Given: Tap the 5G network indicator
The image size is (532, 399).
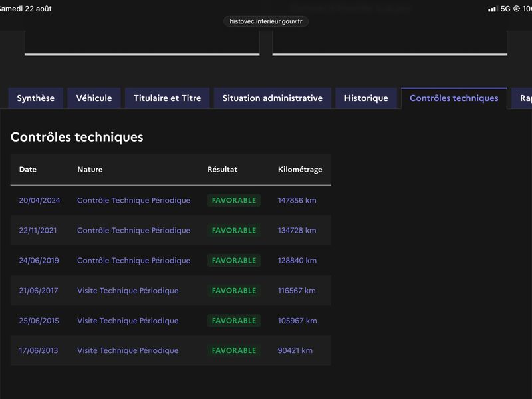Looking at the screenshot, I should 505,9.
